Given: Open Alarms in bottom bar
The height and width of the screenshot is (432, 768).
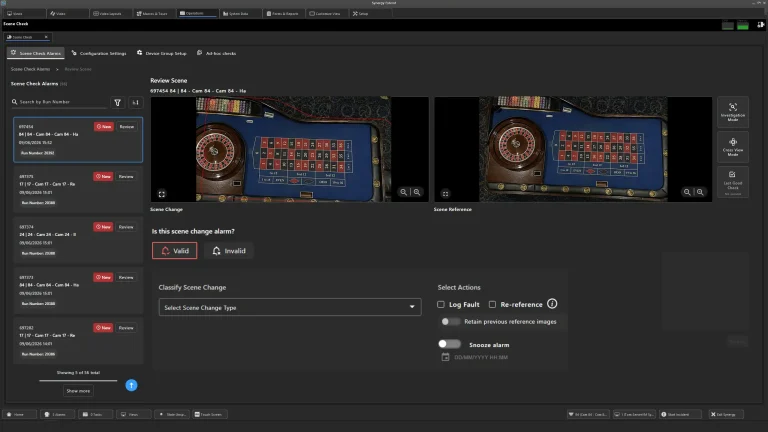Looking at the screenshot, I should 58,414.
